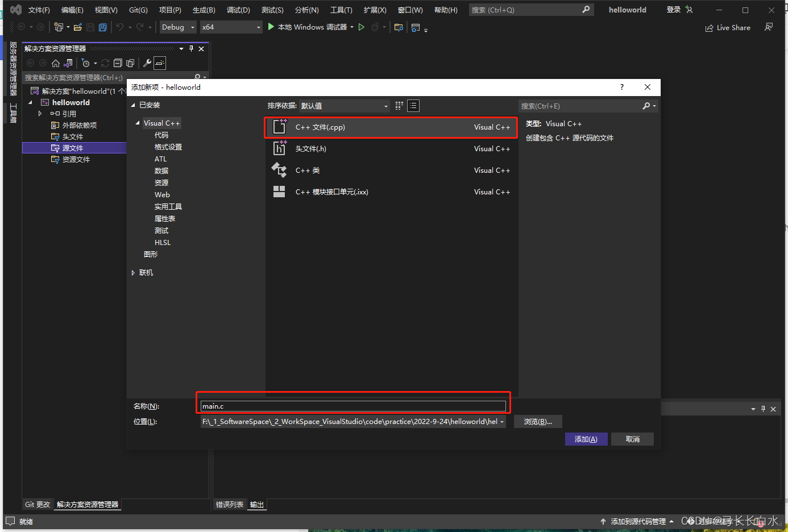Open debugger target dropdown arrow
This screenshot has height=532, width=788.
click(x=352, y=27)
